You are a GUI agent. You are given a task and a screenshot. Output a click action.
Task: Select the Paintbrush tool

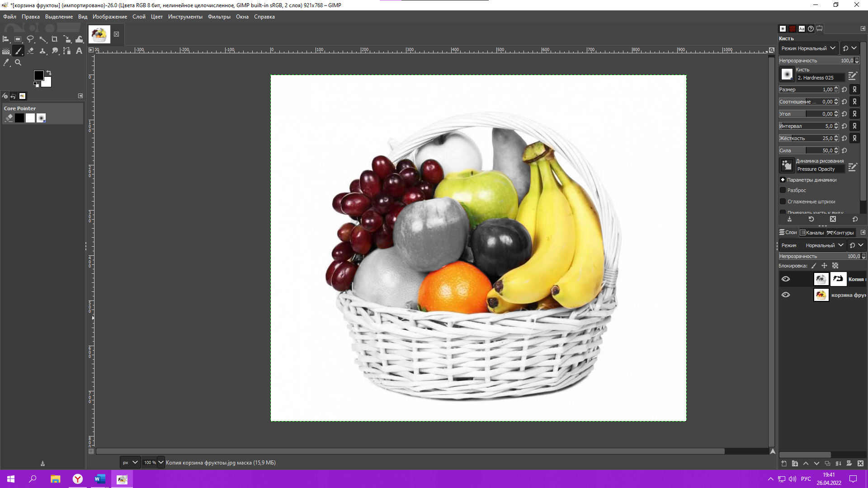tap(18, 51)
